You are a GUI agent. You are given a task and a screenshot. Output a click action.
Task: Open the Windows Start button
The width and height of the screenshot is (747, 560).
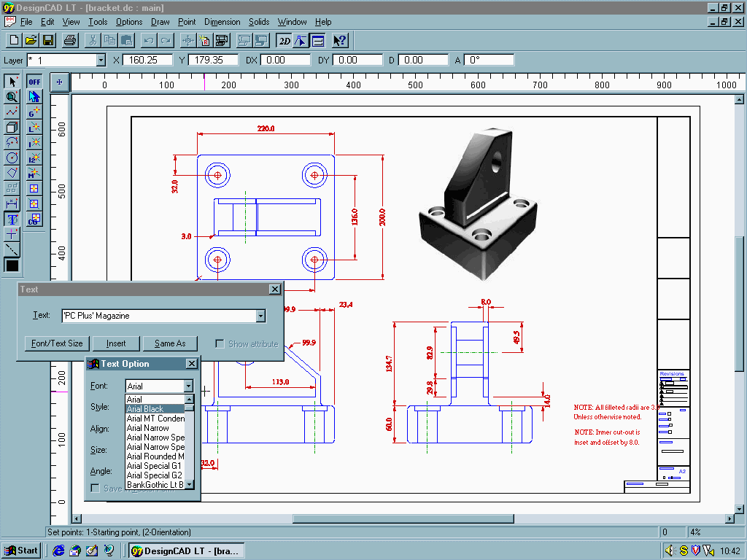20,551
